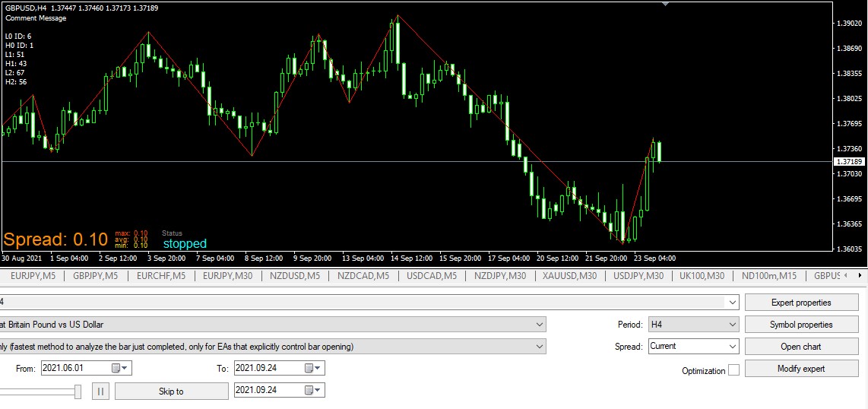Switch to the GBPJPY,M5 chart tab
Screen dimensions: 868x409
coord(95,275)
